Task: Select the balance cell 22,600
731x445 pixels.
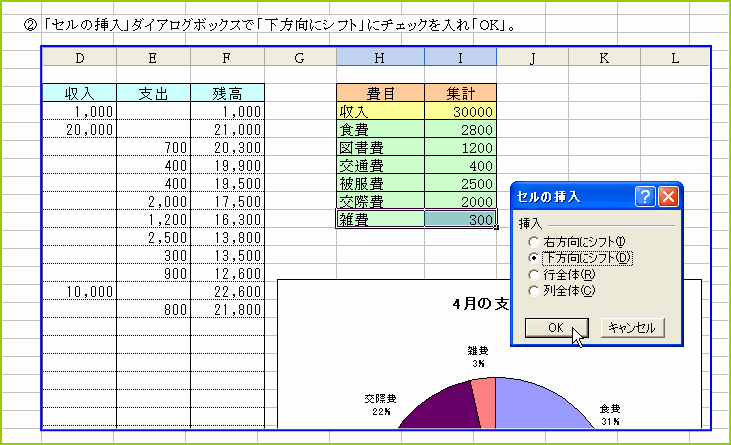Action: point(228,291)
